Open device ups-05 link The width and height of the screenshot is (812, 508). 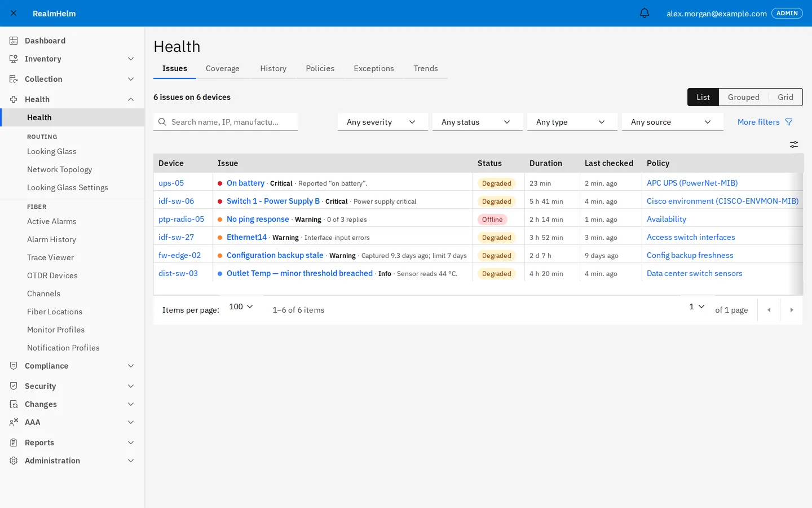[171, 183]
